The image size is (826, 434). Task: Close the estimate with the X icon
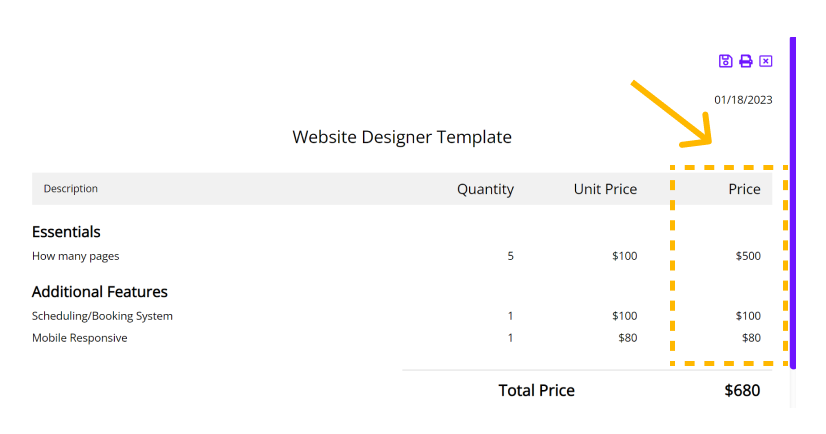pos(765,61)
